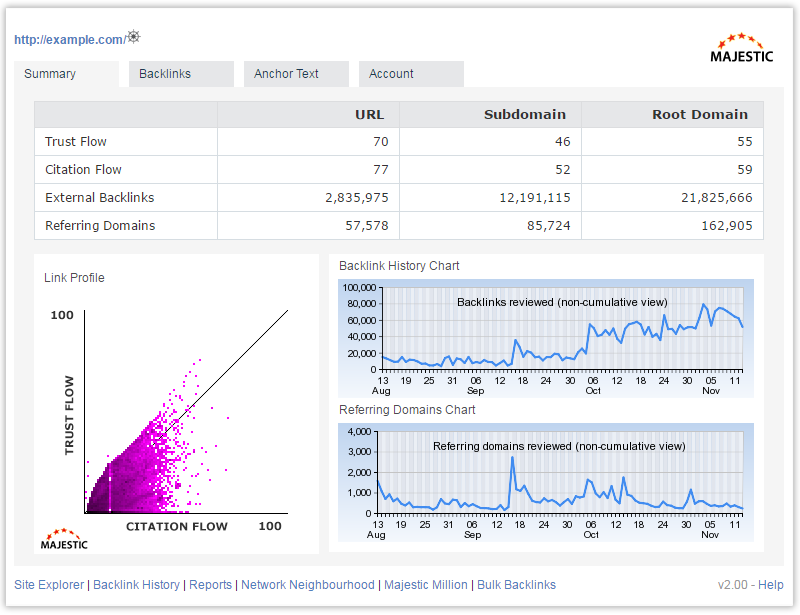This screenshot has height=615, width=800.
Task: Click the Root Domain column header
Action: click(x=699, y=114)
